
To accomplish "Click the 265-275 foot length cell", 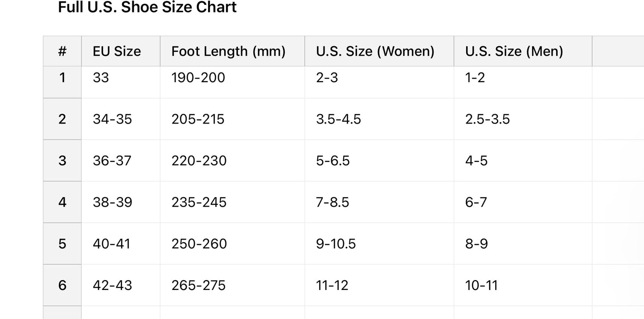I will (232, 285).
